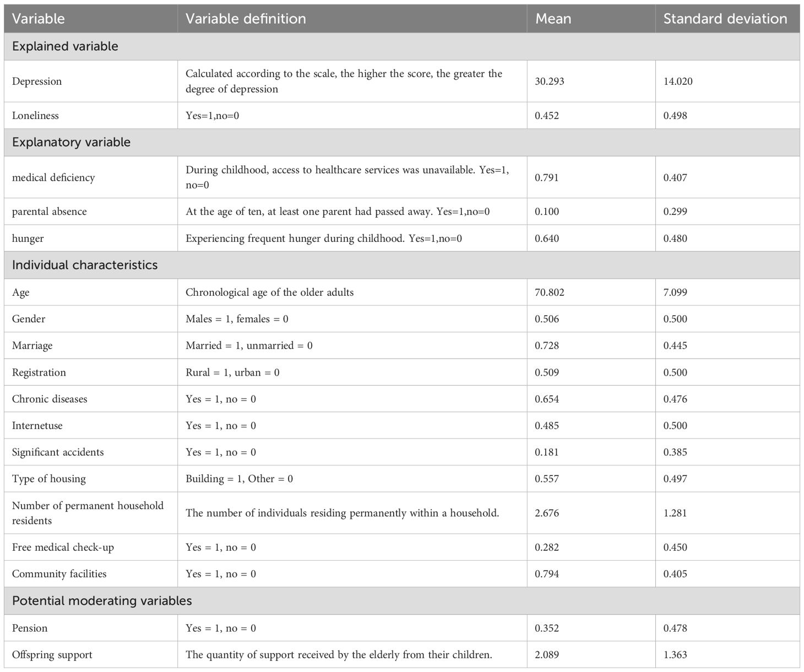This screenshot has width=804, height=672.
Task: Select the hunger mean value 0.640
Action: [x=547, y=239]
